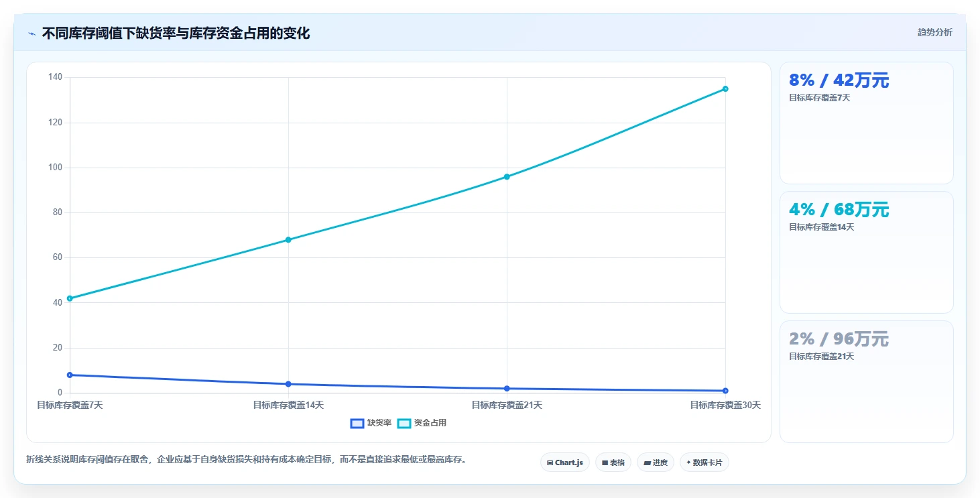This screenshot has width=980, height=498.
Task: Toggle the 资金占用 legend item
Action: pos(422,423)
